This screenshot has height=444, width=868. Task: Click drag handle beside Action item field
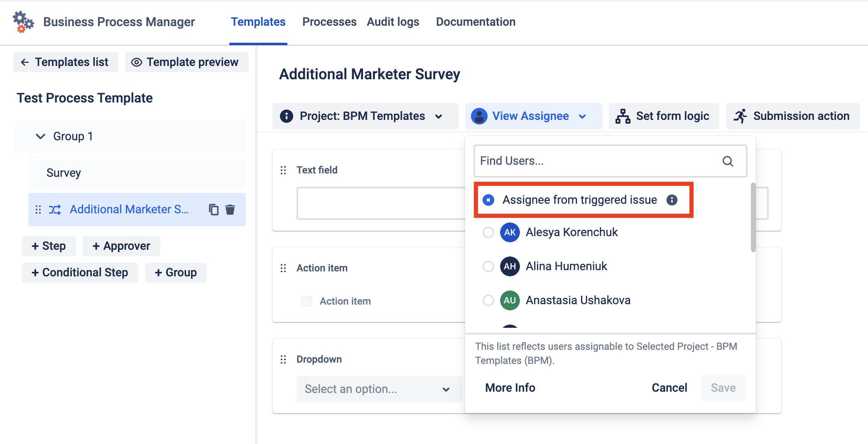[x=283, y=268]
